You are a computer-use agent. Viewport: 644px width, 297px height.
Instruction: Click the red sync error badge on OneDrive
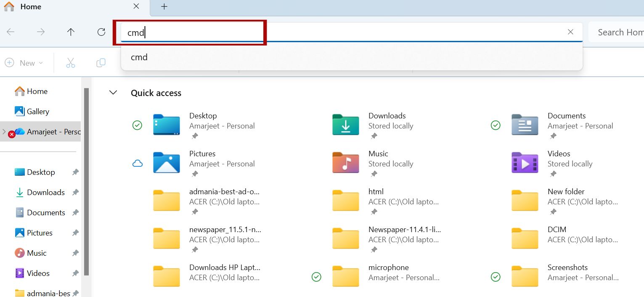pyautogui.click(x=11, y=134)
